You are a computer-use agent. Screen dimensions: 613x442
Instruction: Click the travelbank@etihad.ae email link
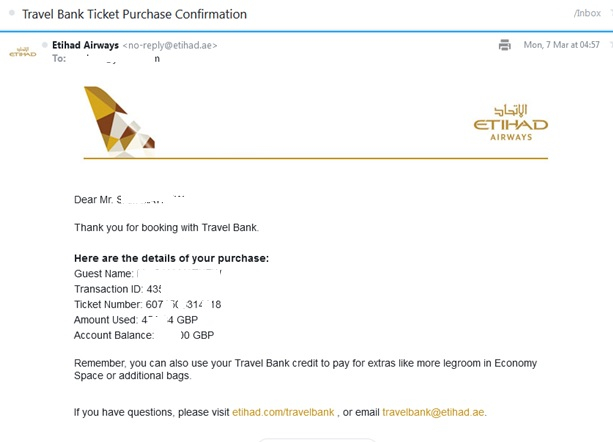[x=433, y=412]
